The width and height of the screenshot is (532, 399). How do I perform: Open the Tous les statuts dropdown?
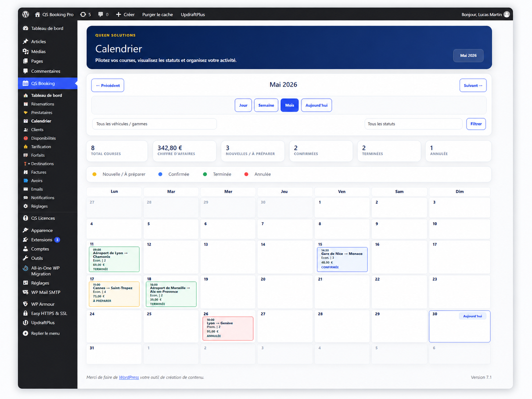pos(413,124)
